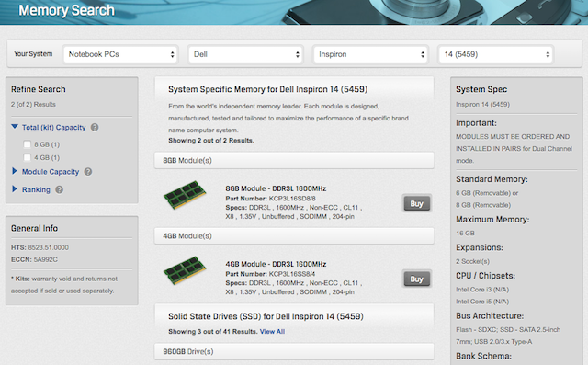Click the '6 GB (Removable) or' standard memory value
The image size is (588, 365).
(487, 193)
